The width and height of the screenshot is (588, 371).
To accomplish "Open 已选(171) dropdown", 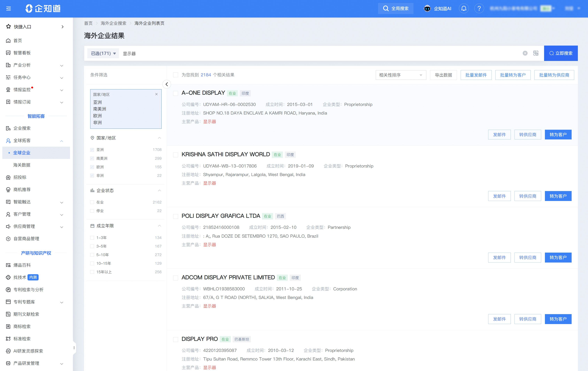I will (x=103, y=53).
